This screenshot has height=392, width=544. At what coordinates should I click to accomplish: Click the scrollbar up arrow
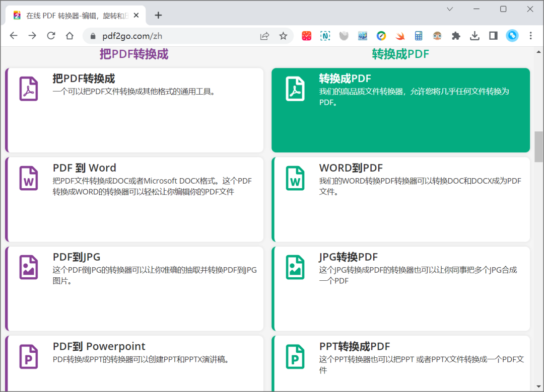tap(538, 52)
